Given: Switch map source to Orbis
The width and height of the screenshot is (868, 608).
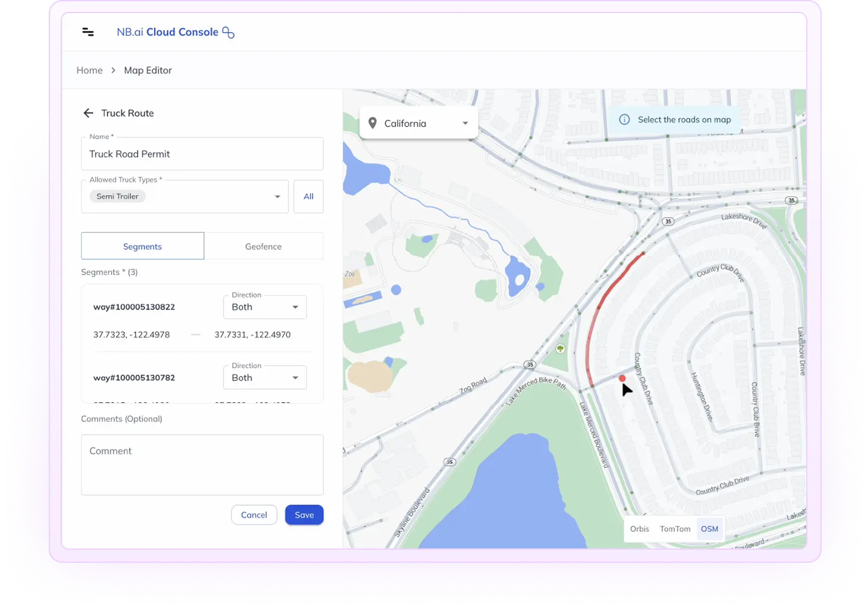Looking at the screenshot, I should pyautogui.click(x=639, y=529).
